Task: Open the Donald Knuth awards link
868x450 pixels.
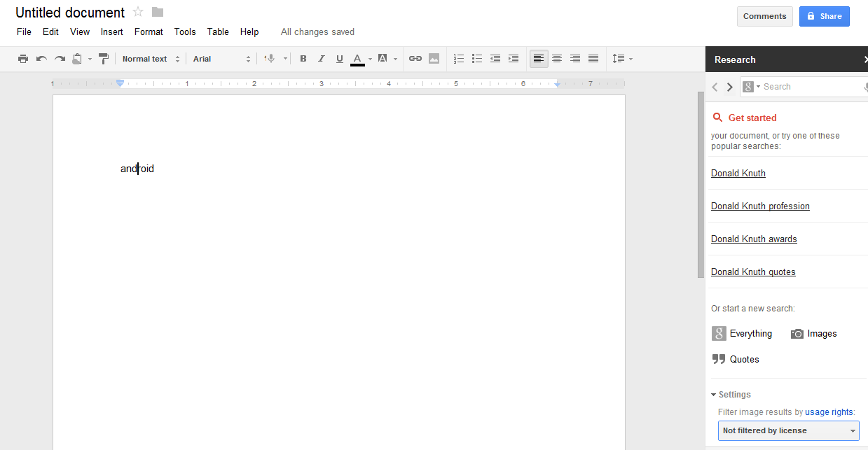Action: [754, 239]
